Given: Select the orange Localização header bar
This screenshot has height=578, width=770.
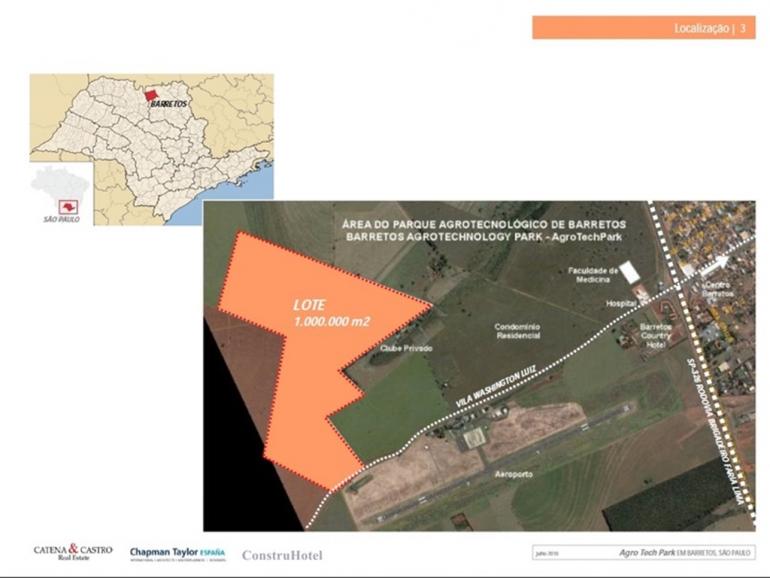Looking at the screenshot, I should [643, 28].
